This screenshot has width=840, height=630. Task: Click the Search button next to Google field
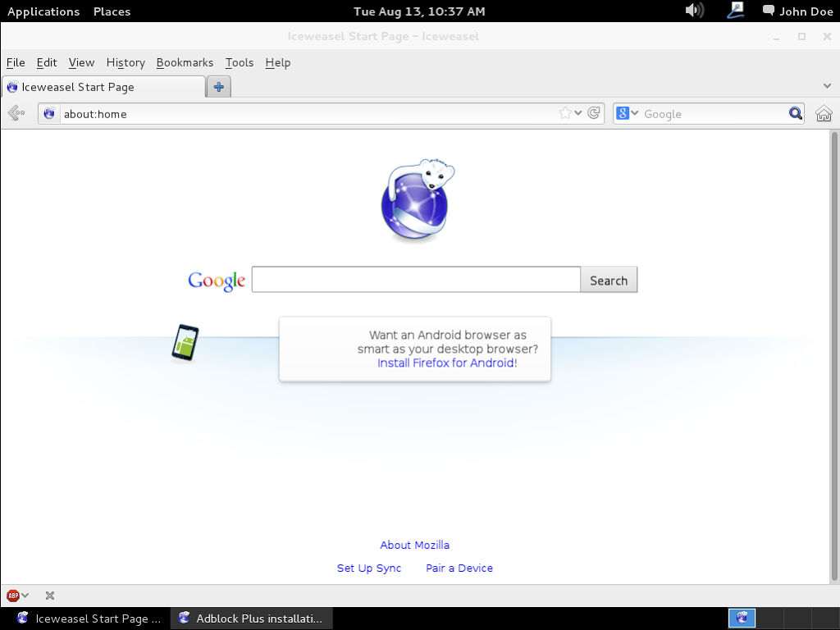(x=609, y=280)
